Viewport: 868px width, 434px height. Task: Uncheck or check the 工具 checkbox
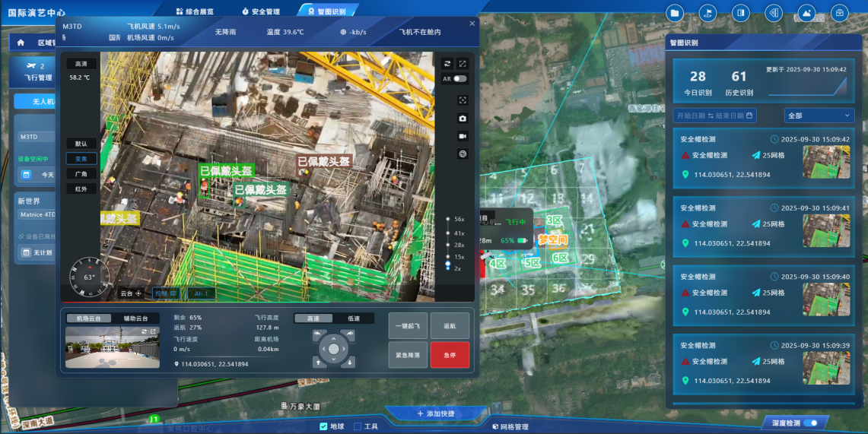[x=358, y=426]
